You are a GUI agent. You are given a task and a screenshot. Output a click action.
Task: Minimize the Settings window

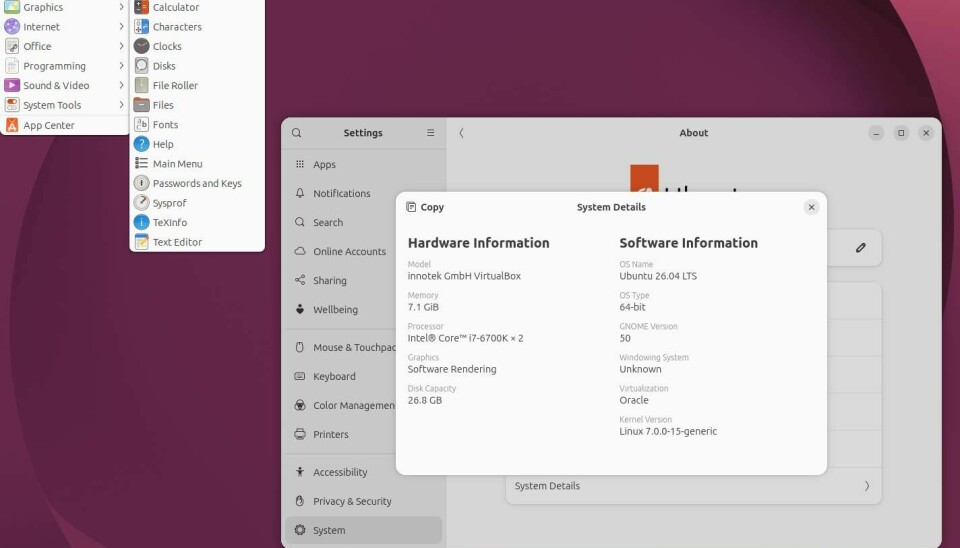pyautogui.click(x=876, y=133)
